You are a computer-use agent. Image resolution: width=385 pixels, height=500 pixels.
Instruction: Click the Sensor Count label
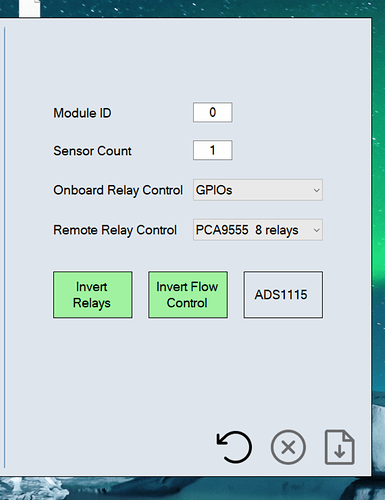point(92,151)
